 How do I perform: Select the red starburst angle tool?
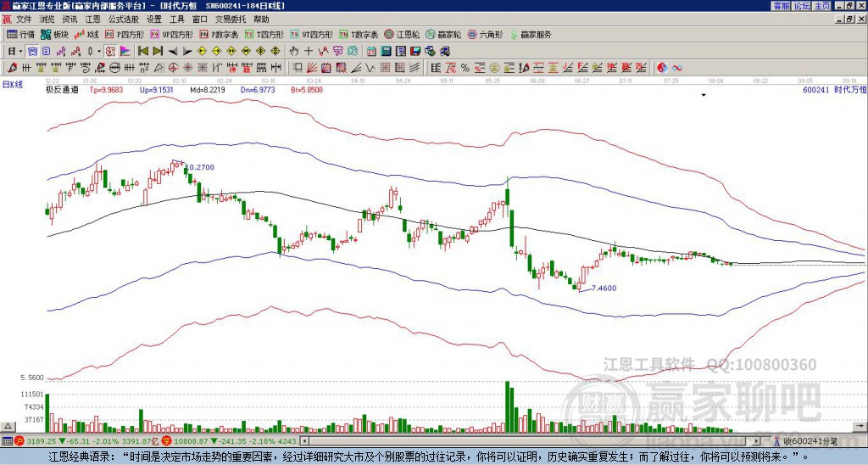[x=187, y=68]
